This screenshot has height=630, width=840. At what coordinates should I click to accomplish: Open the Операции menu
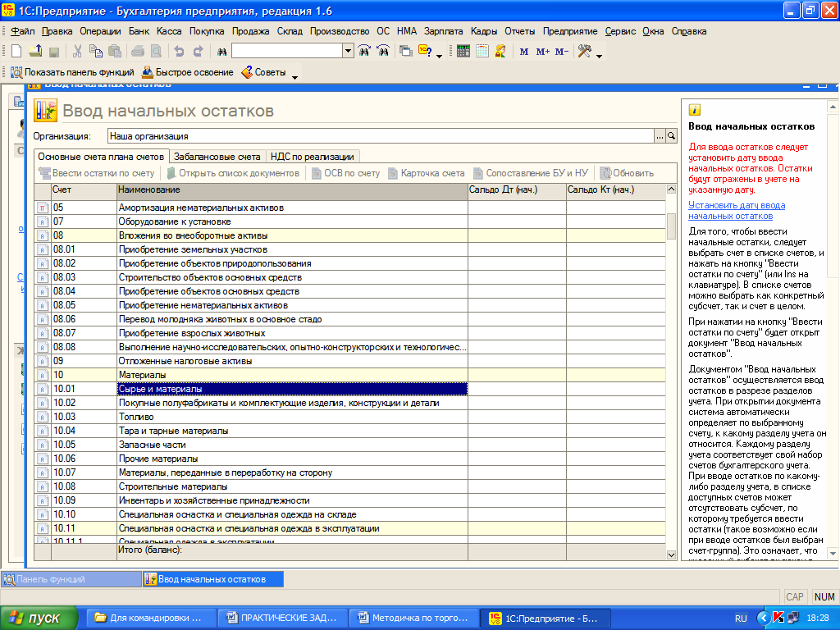pos(100,31)
